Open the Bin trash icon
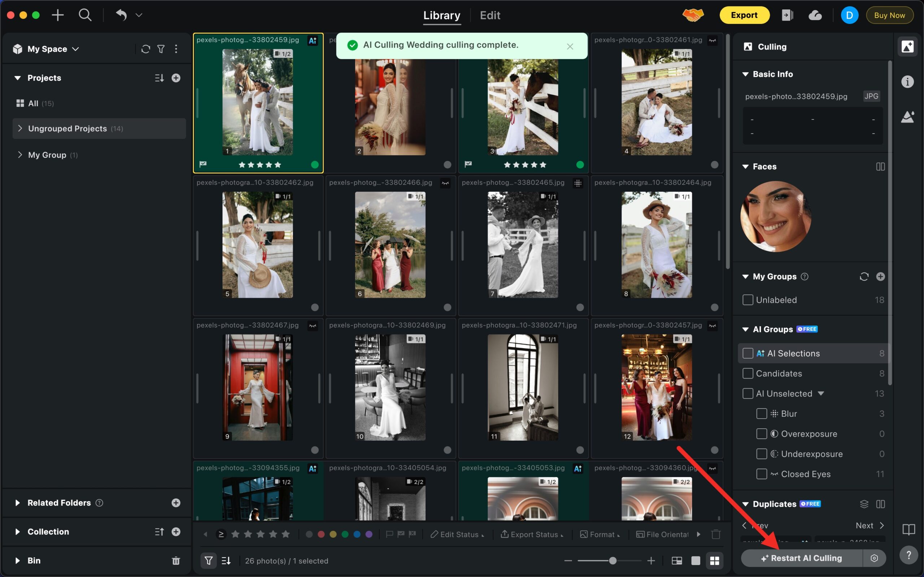The width and height of the screenshot is (924, 577). point(175,561)
